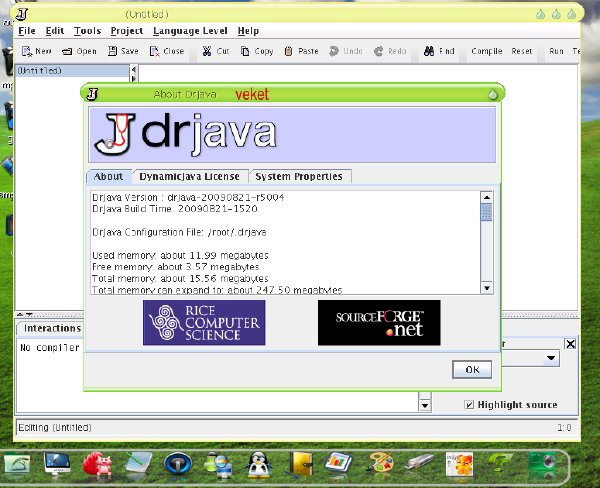Undo last edit with Undo icon
The width and height of the screenshot is (600, 488).
(x=334, y=51)
